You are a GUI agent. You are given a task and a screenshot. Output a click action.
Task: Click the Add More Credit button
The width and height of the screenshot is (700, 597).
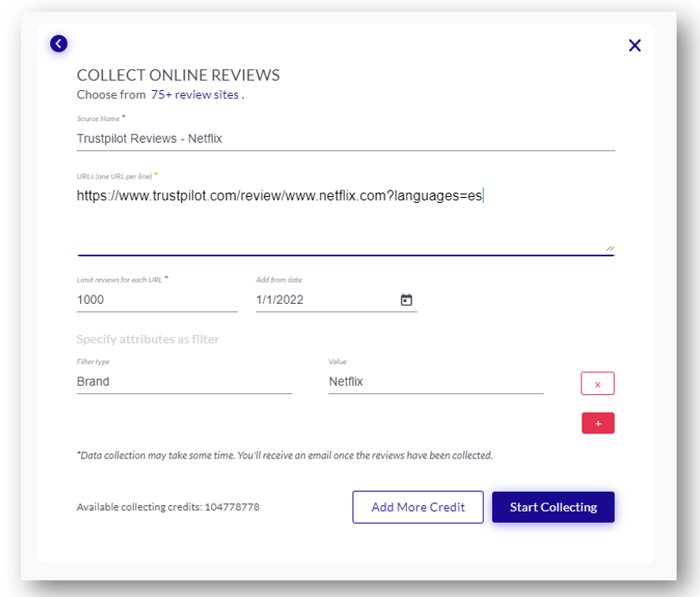pos(418,507)
